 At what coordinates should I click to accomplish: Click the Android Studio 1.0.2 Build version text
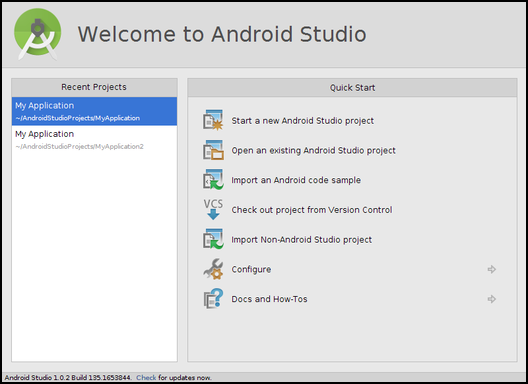pyautogui.click(x=68, y=378)
